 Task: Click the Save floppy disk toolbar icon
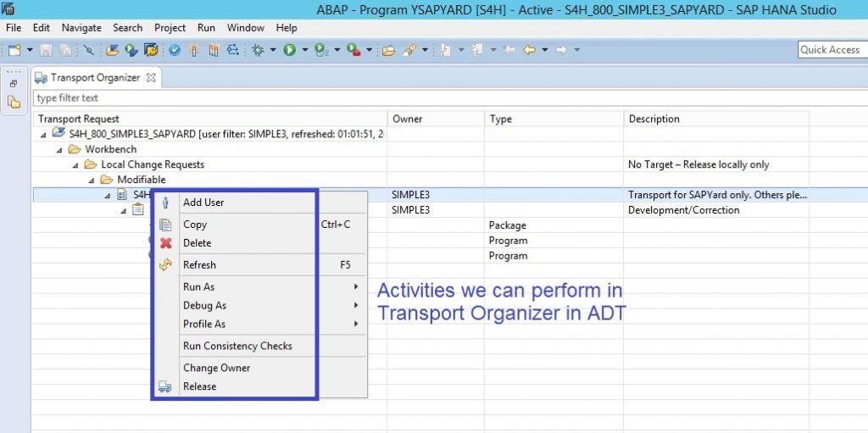(46, 50)
